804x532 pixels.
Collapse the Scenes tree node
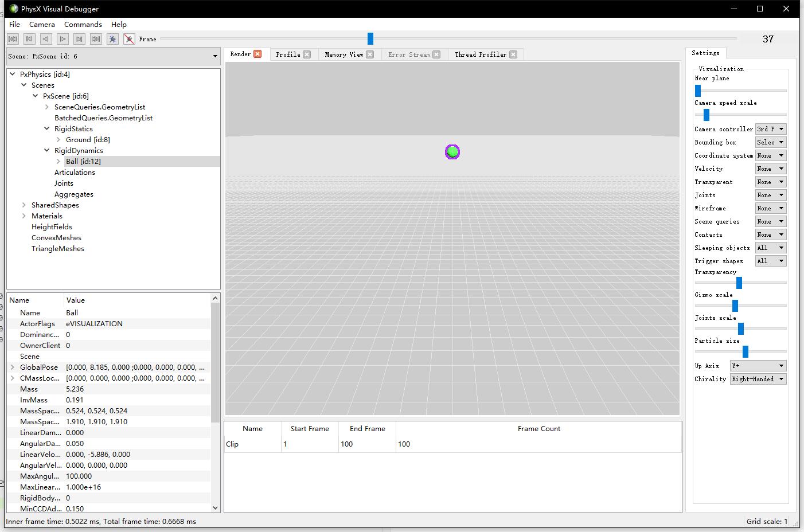[24, 85]
